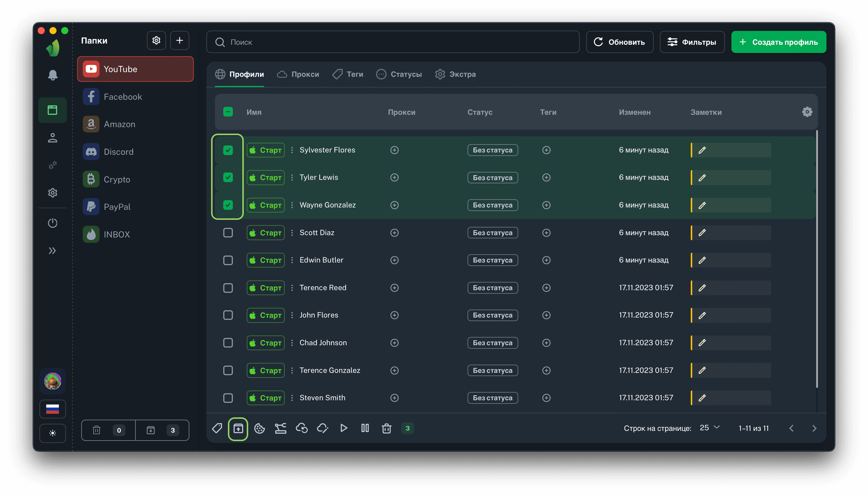The image size is (868, 495).
Task: Click the move-to-folder icon in bottom toolbar
Action: pyautogui.click(x=238, y=428)
